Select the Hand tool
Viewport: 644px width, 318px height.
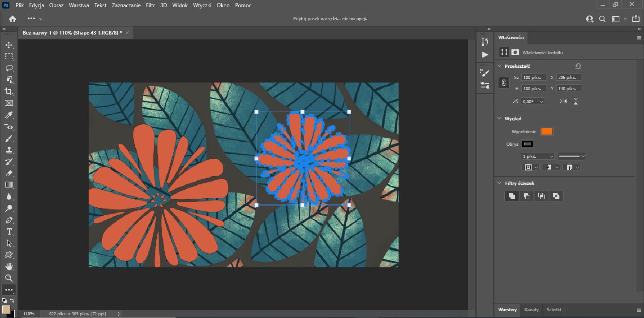[9, 267]
